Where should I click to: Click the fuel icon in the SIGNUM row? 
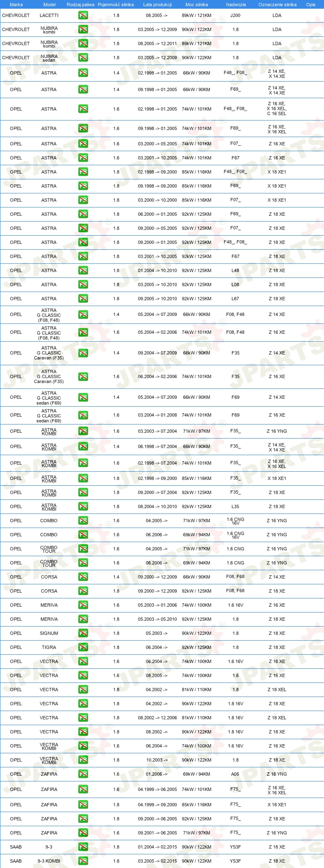(x=83, y=633)
